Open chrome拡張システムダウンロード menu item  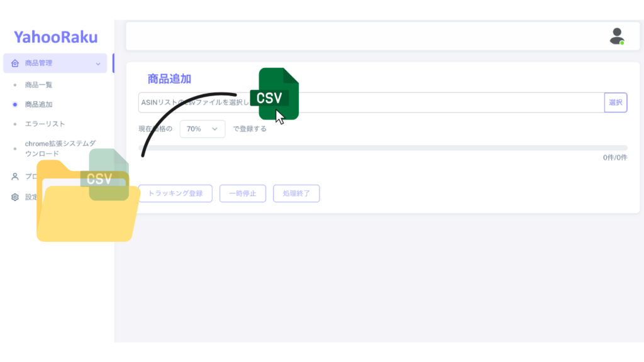(x=60, y=148)
